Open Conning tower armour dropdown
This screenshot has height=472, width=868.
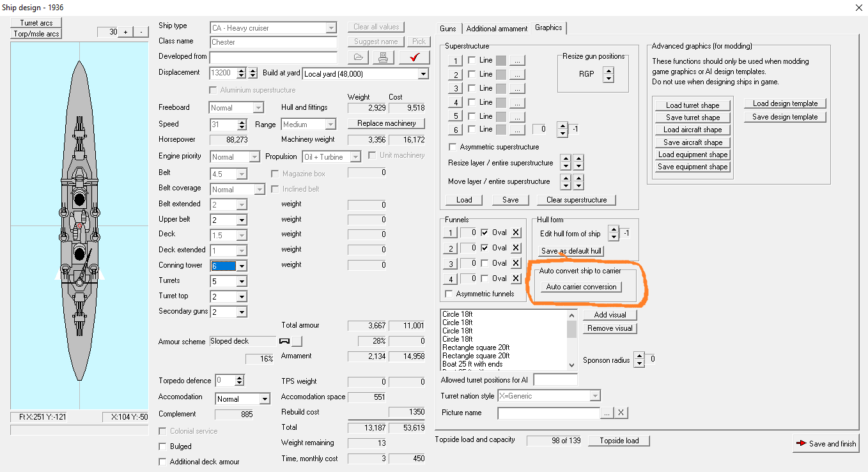pyautogui.click(x=241, y=266)
